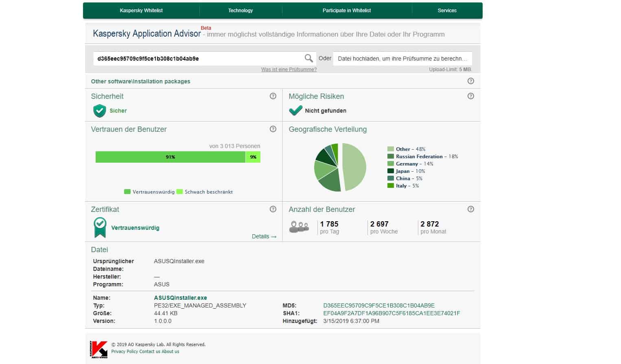The image size is (621, 364).
Task: Open help icon beside Zertifikat heading
Action: coord(273,209)
